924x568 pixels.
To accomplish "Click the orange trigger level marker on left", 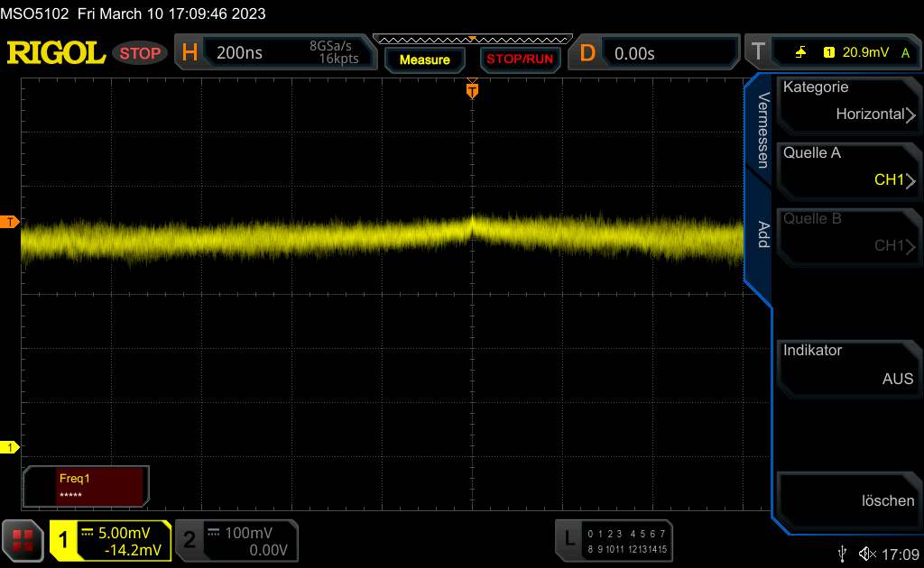I will 9,221.
